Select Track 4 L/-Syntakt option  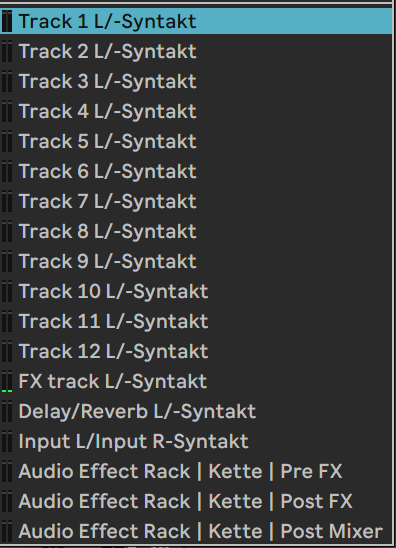196,111
